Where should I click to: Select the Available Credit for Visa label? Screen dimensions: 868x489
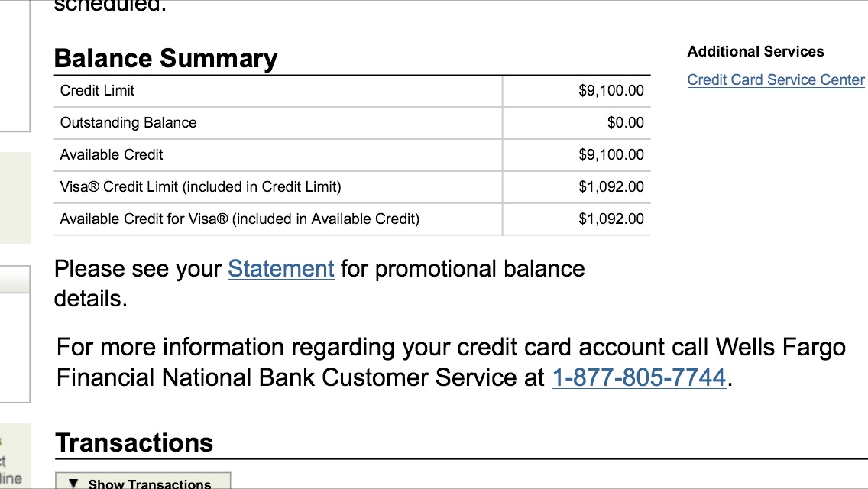coord(239,219)
